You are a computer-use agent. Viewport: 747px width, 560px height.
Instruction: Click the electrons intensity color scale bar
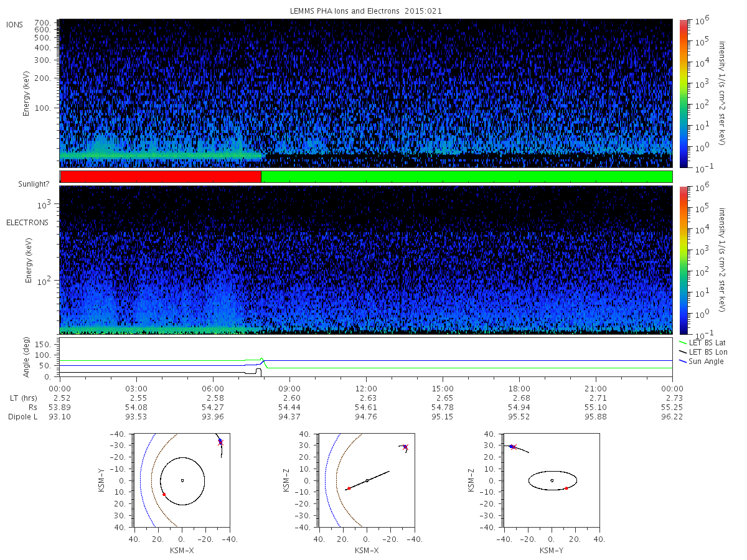[x=683, y=259]
